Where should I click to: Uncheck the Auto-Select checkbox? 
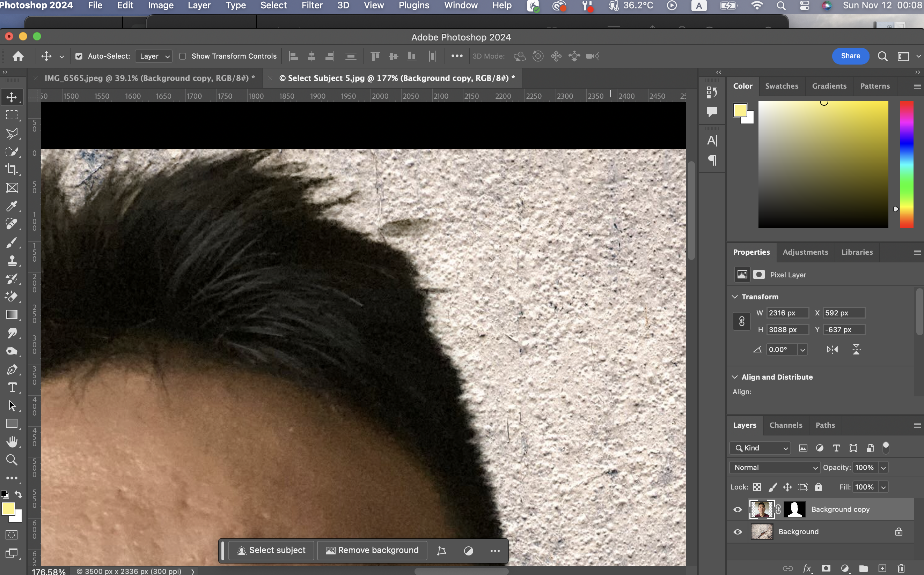click(79, 56)
